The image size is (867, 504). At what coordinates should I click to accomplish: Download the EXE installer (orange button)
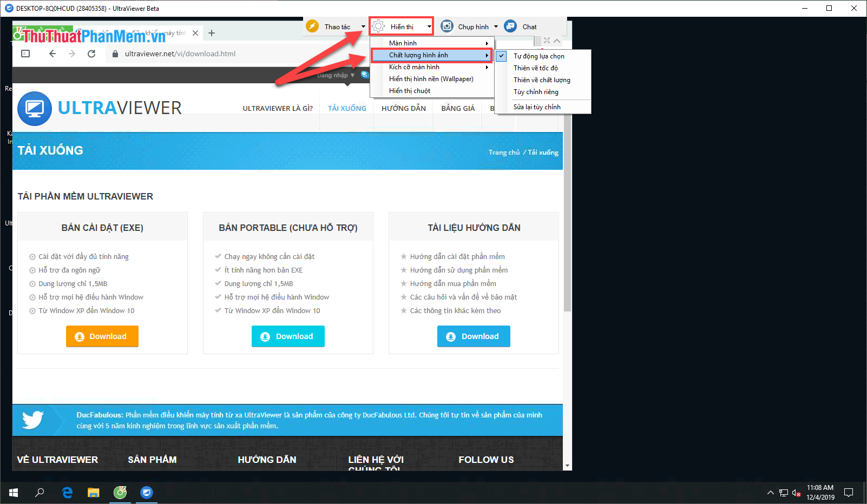102,336
